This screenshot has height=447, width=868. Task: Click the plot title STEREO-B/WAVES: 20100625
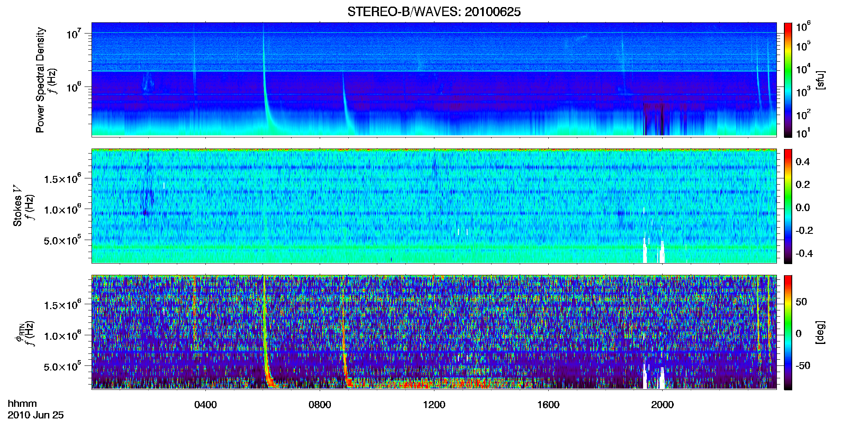434,12
